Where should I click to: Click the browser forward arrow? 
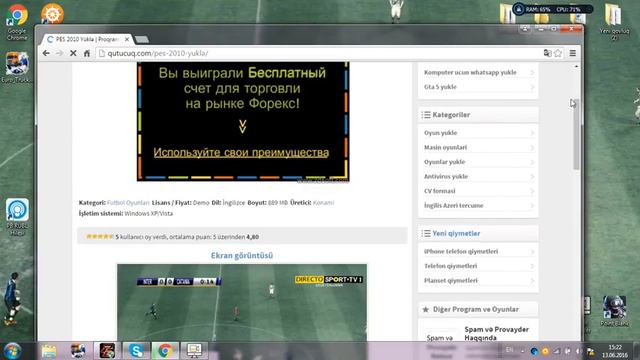(59, 53)
